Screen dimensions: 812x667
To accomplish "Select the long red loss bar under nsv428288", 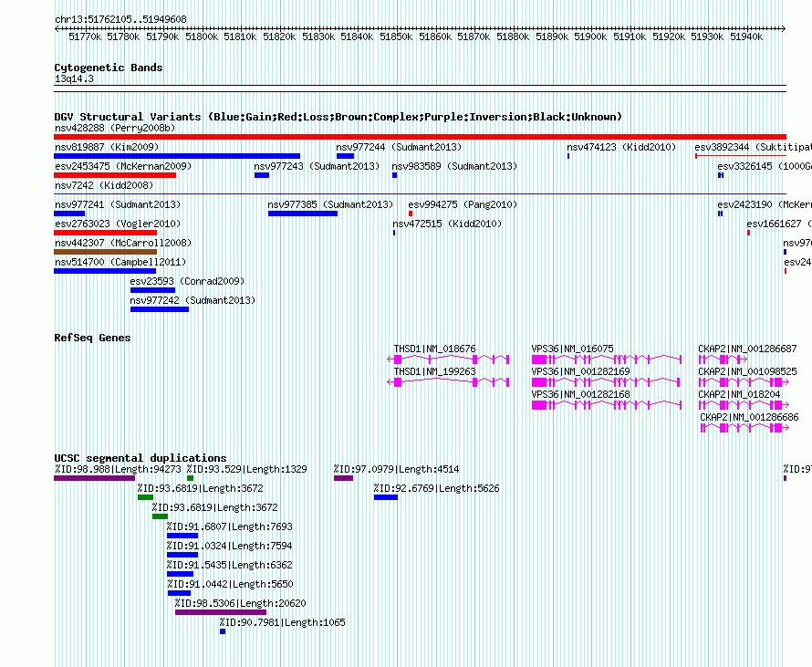I will point(420,137).
